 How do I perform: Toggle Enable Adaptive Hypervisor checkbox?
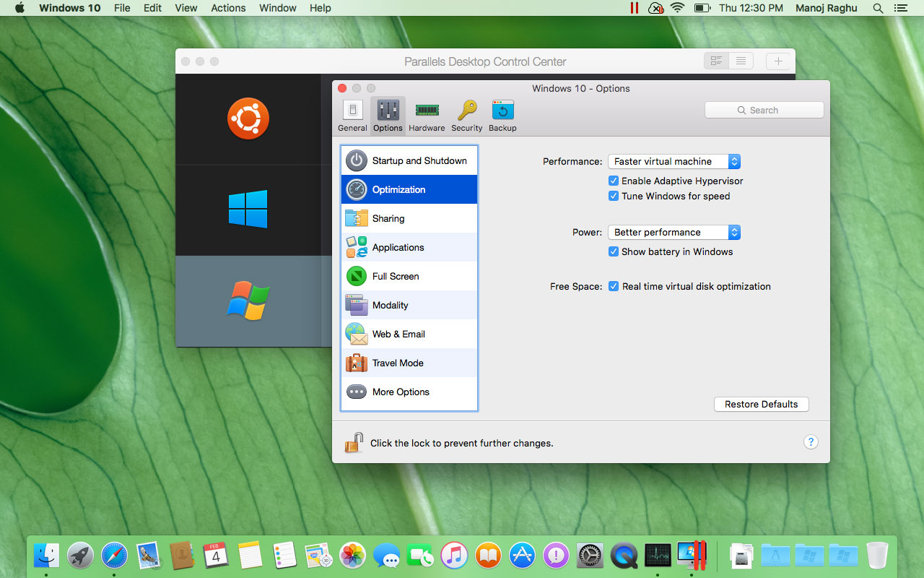tap(614, 181)
